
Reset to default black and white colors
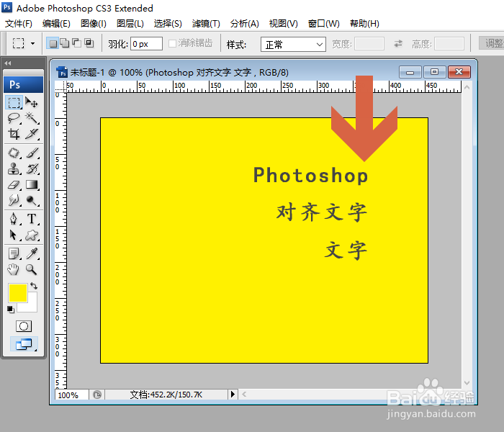click(11, 309)
